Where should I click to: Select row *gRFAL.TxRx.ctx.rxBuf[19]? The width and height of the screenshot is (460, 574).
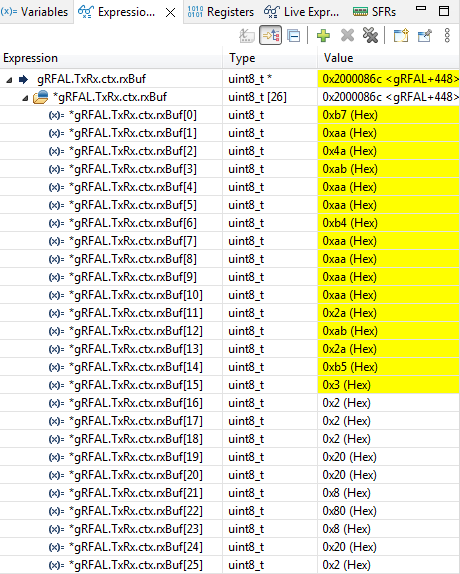[230, 457]
